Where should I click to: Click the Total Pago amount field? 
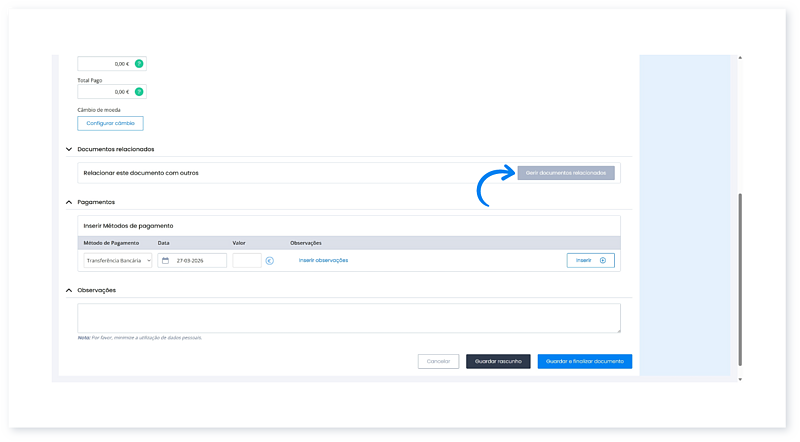104,92
